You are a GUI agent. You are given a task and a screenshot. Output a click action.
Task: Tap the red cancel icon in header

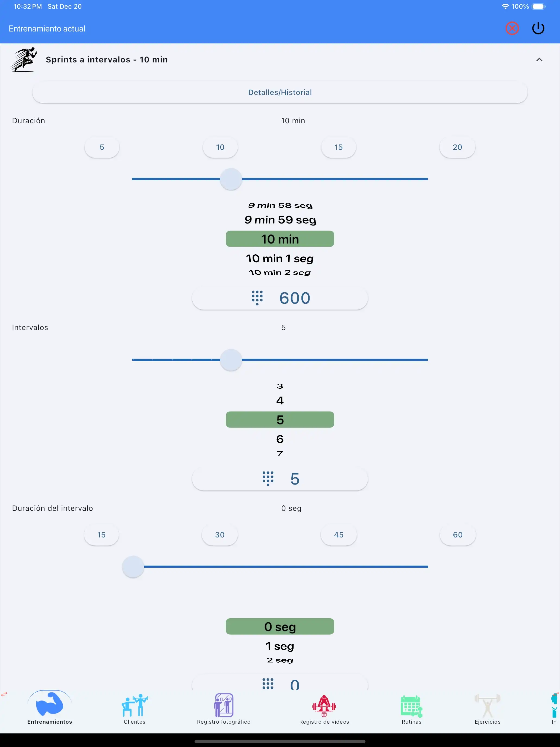tap(512, 29)
